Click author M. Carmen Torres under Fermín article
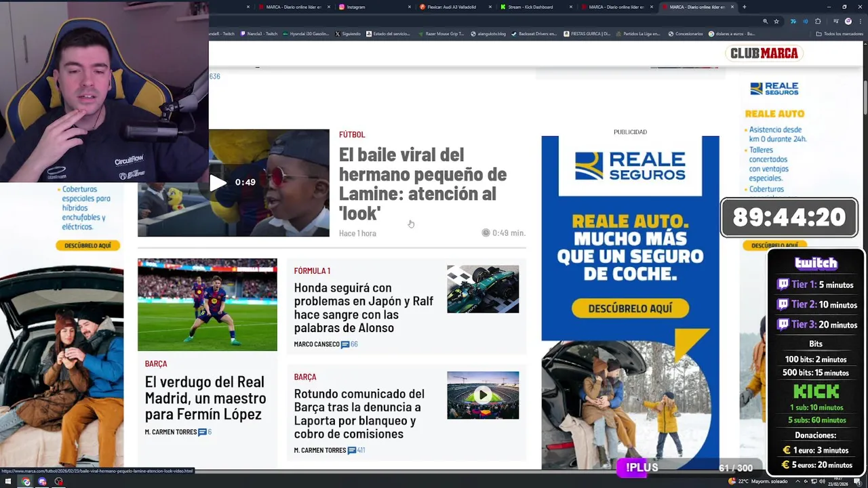This screenshot has width=868, height=488. tap(171, 432)
